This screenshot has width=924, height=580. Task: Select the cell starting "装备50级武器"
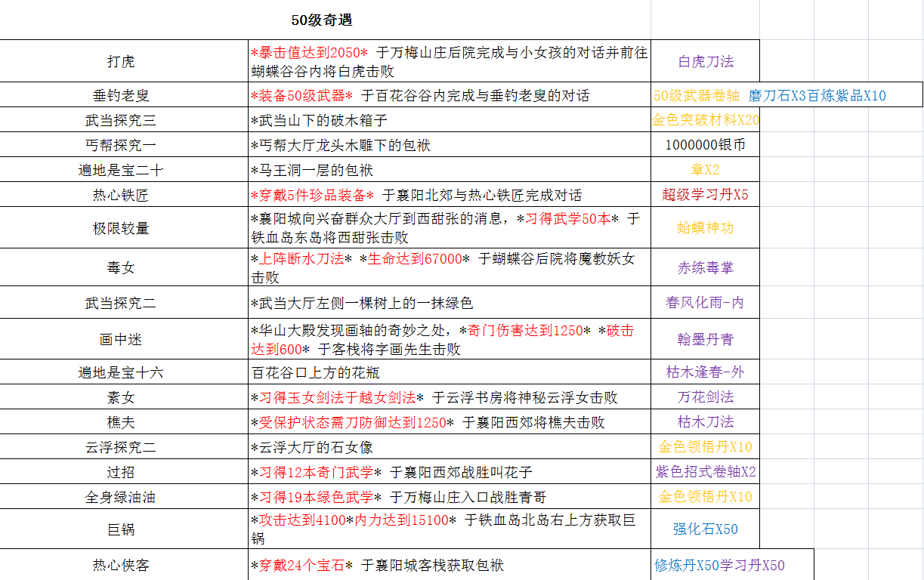click(450, 95)
